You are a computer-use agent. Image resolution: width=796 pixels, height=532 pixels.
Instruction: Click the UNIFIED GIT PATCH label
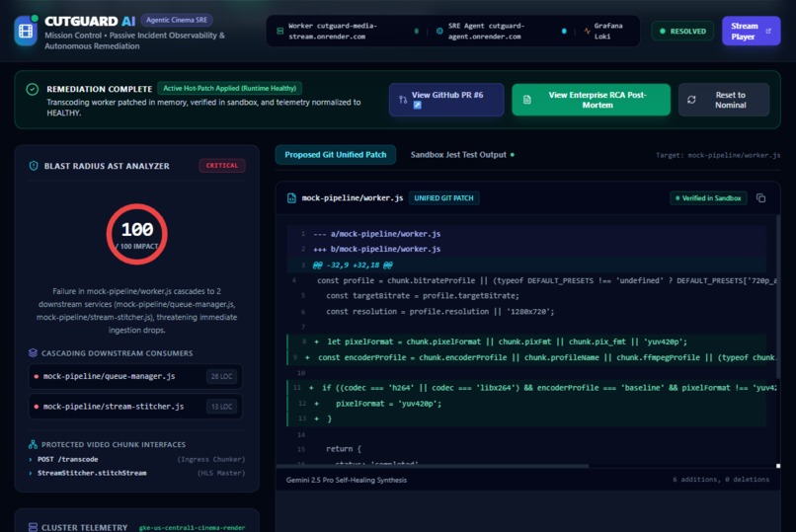click(443, 197)
